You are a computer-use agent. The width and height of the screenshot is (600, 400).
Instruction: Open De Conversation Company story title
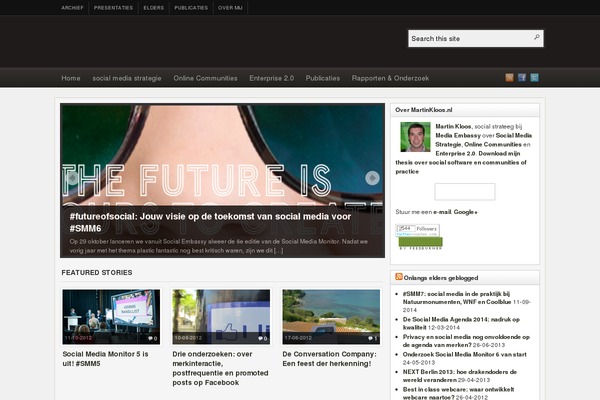tap(329, 359)
